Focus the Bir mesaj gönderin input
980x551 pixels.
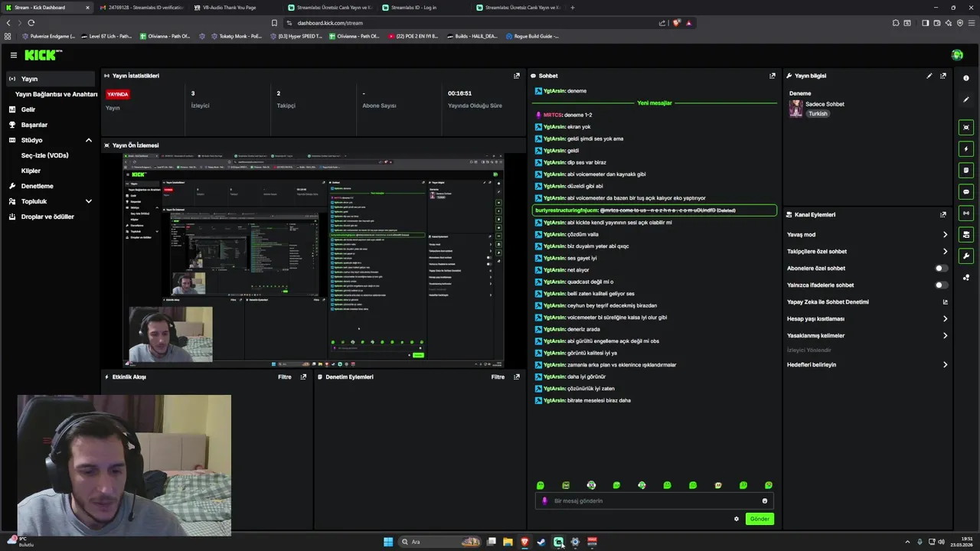tap(654, 501)
